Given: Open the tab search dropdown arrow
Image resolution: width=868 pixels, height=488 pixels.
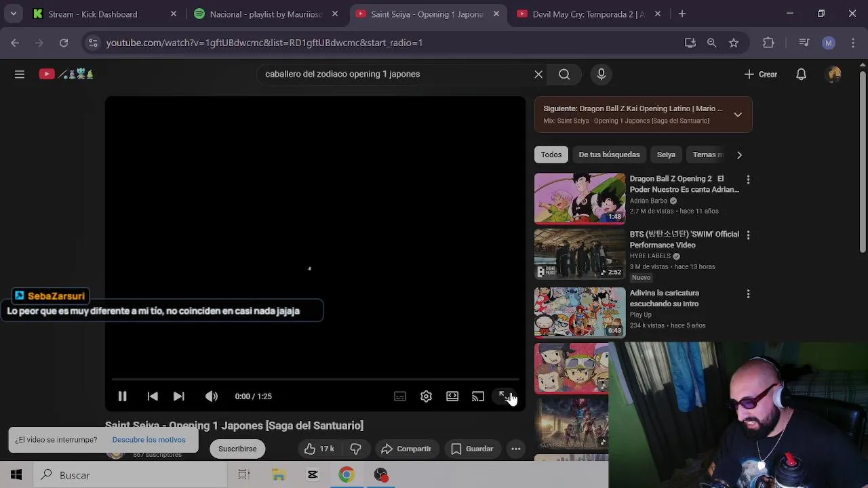Looking at the screenshot, I should (13, 14).
